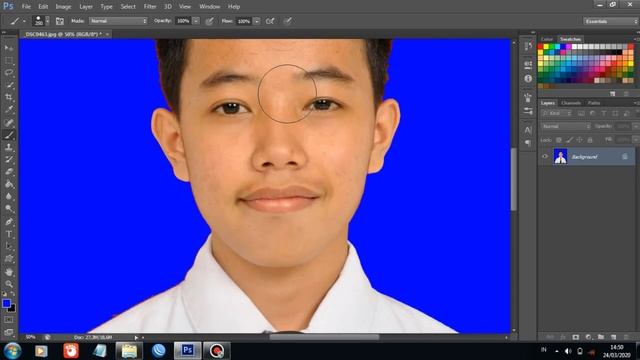Select the Path Selection tool
Image resolution: width=640 pixels, height=360 pixels.
[9, 246]
